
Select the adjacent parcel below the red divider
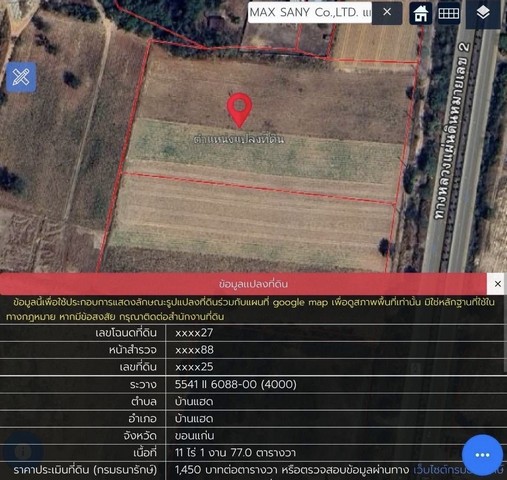click(x=250, y=227)
